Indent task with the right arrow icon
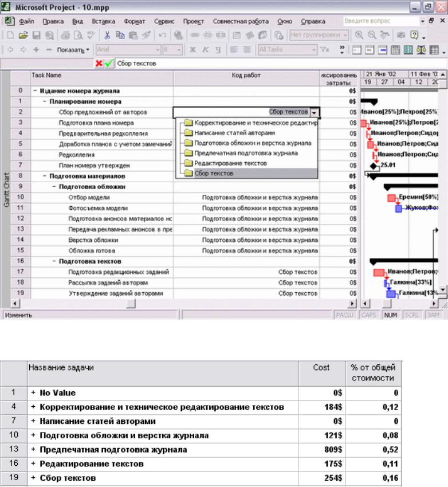The width and height of the screenshot is (448, 487). point(23,50)
